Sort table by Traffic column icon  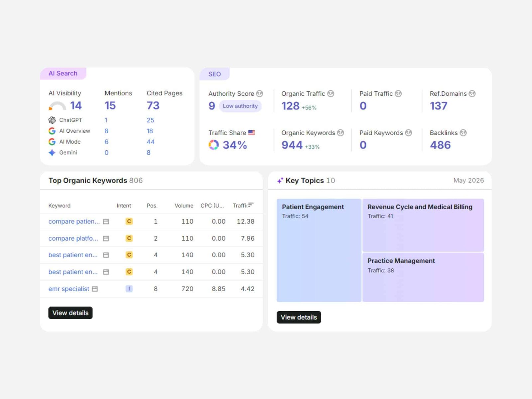coord(251,205)
